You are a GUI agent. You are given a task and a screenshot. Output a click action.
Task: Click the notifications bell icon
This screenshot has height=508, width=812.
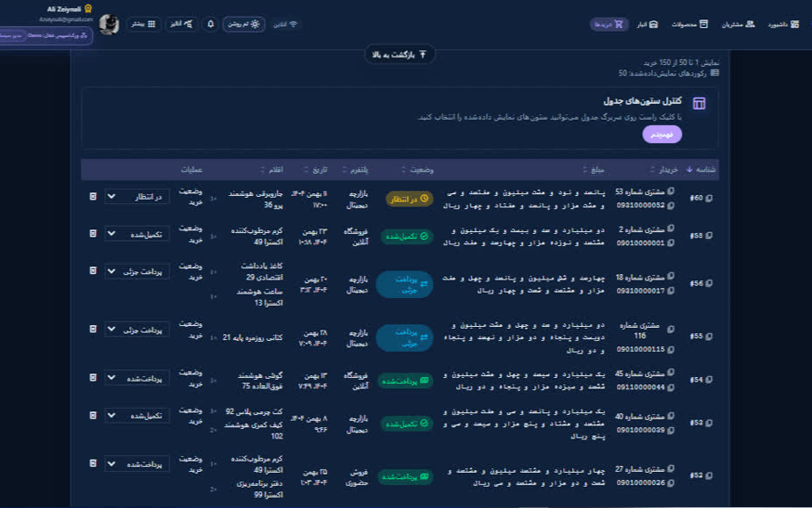pos(210,24)
